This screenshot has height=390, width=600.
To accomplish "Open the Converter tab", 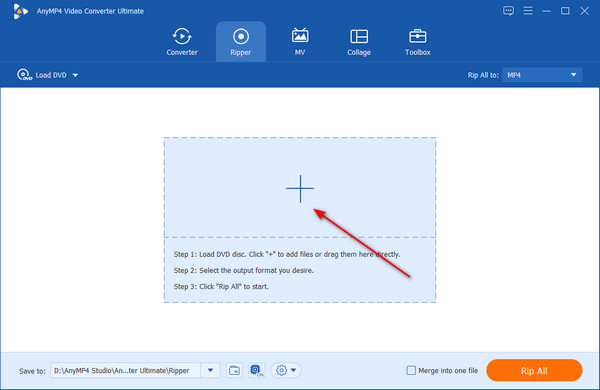I will [x=182, y=42].
